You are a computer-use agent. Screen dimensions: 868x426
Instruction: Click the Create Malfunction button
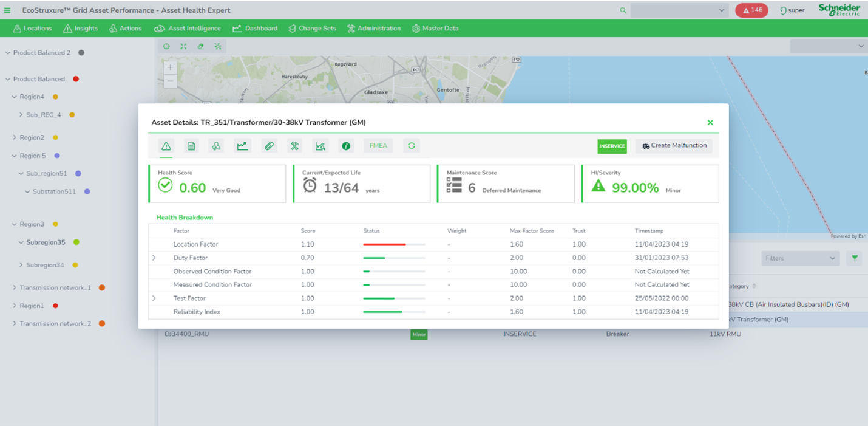674,146
